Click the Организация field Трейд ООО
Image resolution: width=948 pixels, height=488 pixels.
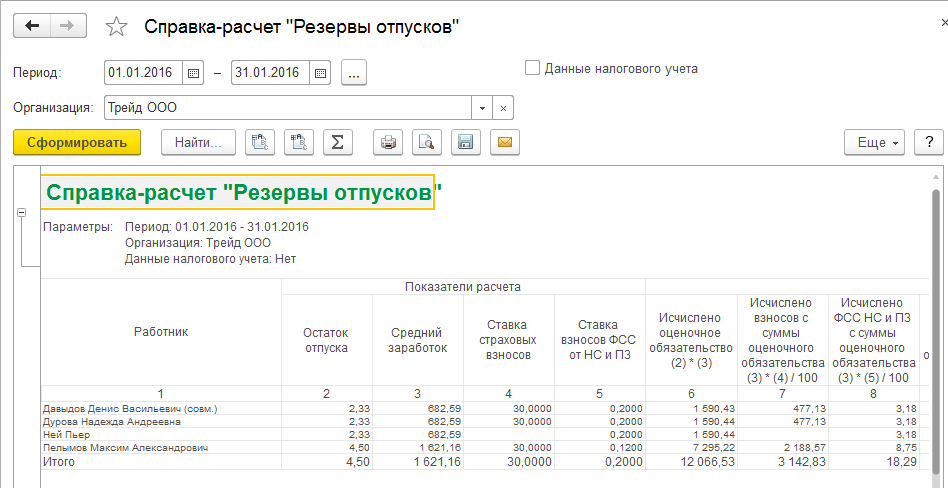coord(288,108)
